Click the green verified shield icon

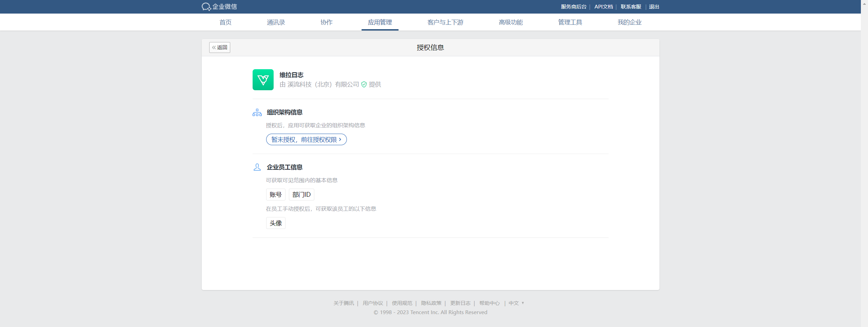coord(364,84)
